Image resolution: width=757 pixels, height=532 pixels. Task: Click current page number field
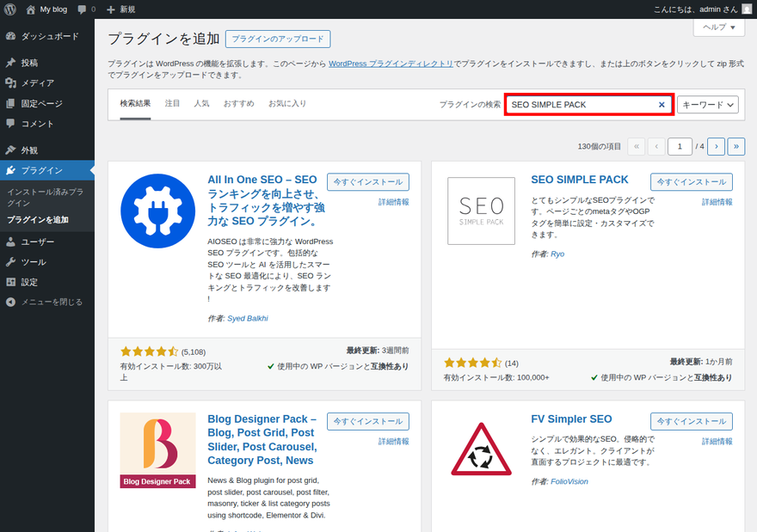(x=680, y=146)
